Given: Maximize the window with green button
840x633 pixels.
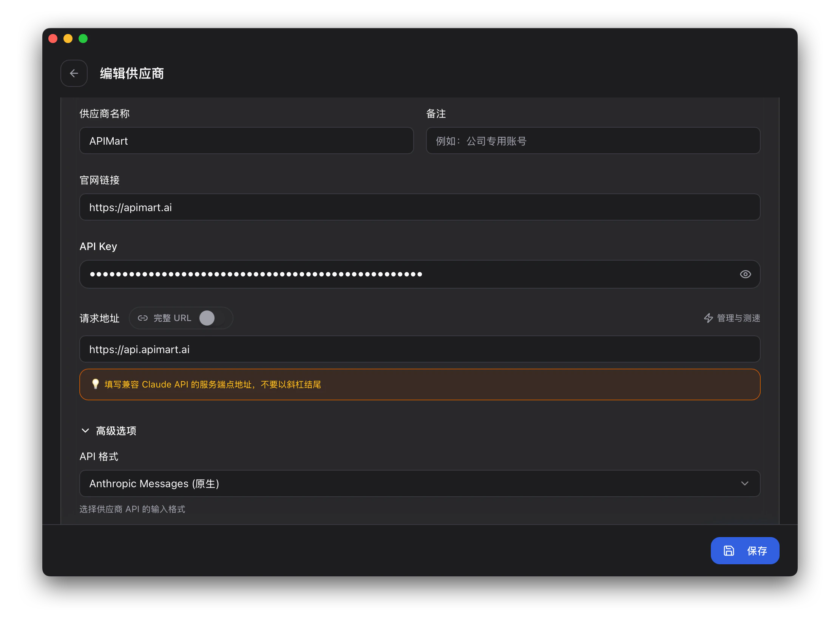Looking at the screenshot, I should point(83,39).
